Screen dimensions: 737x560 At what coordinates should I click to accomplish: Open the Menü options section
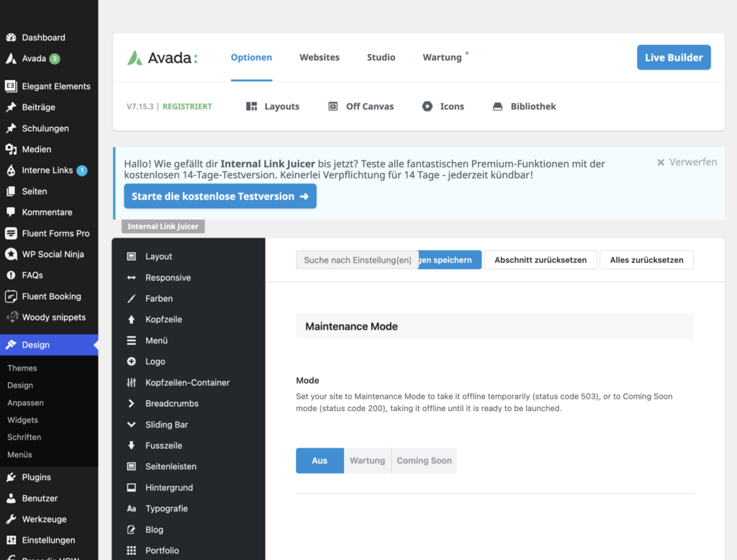(x=189, y=340)
